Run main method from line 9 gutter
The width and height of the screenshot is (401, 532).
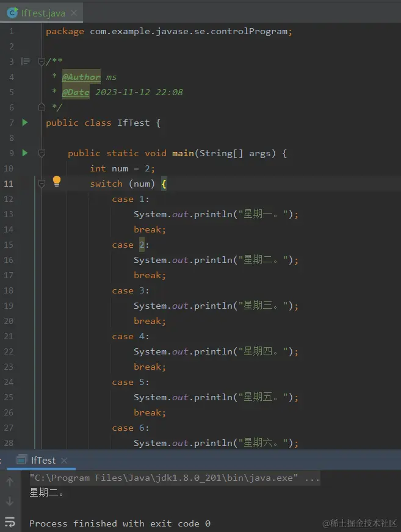click(x=25, y=153)
